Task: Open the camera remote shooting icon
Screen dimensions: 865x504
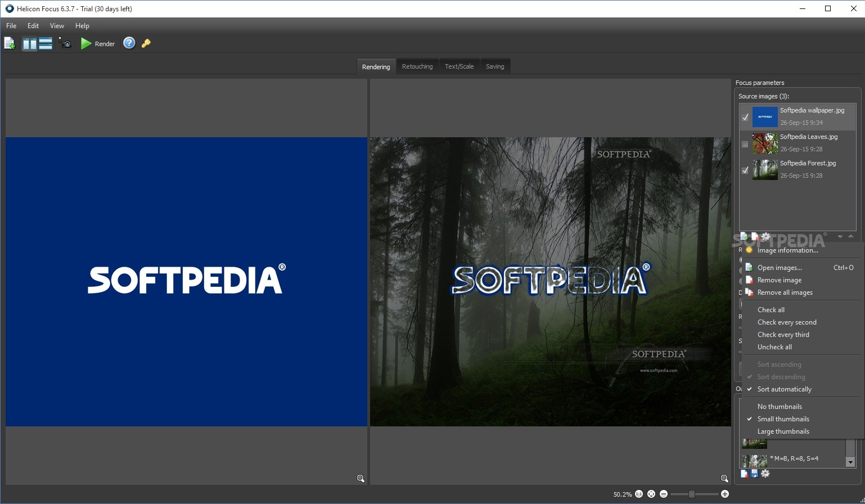Action: click(65, 43)
